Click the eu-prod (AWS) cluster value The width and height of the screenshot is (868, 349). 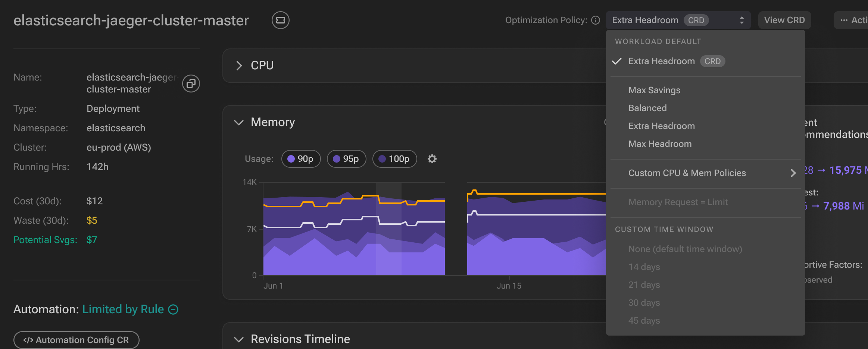119,147
